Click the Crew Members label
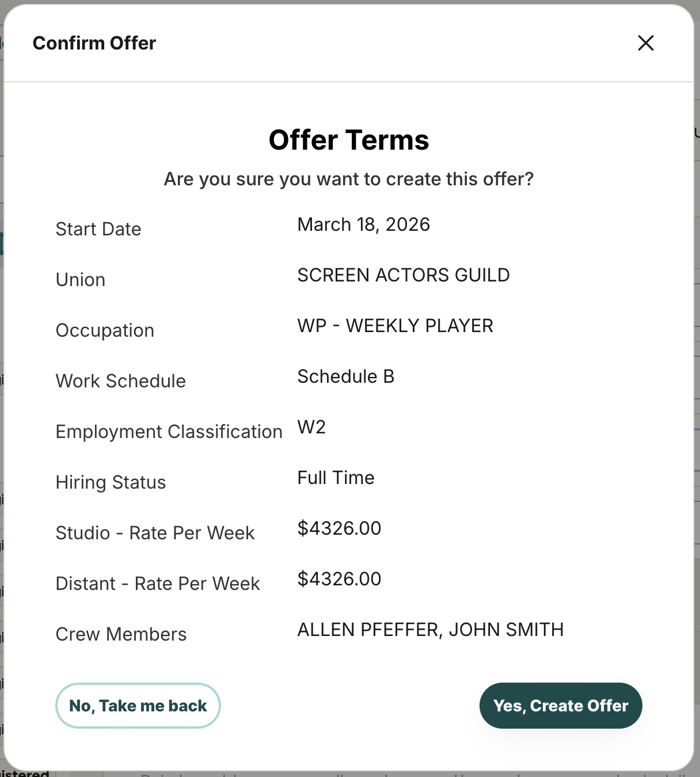The height and width of the screenshot is (777, 700). tap(121, 634)
